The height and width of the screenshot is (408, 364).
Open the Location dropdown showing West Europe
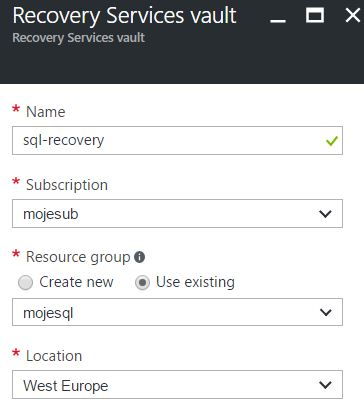[x=177, y=385]
